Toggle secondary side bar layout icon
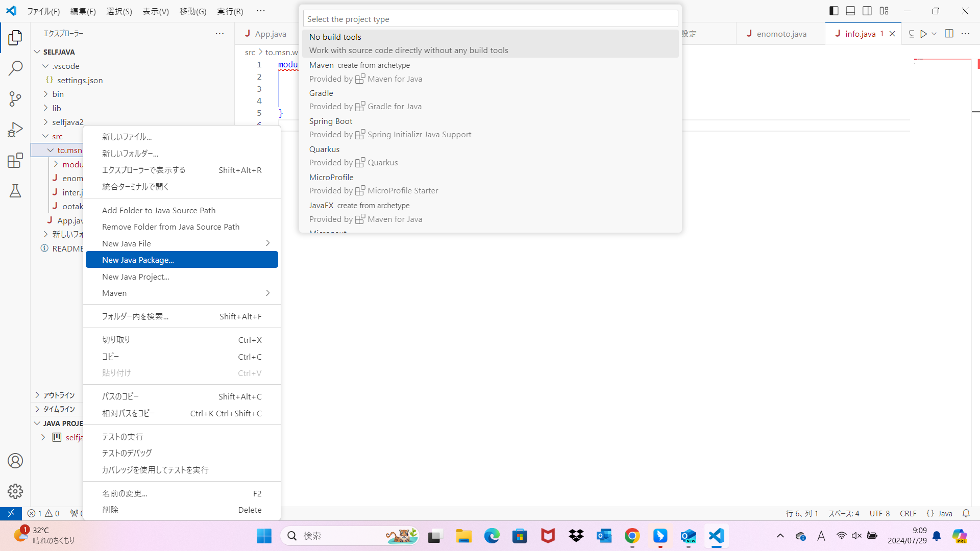The height and width of the screenshot is (551, 980). click(x=867, y=11)
